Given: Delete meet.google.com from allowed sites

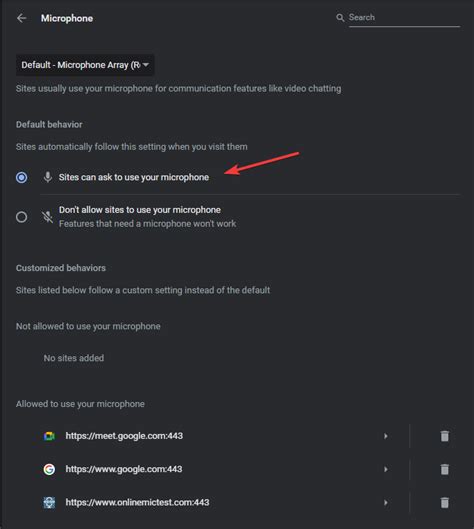Looking at the screenshot, I should [445, 436].
